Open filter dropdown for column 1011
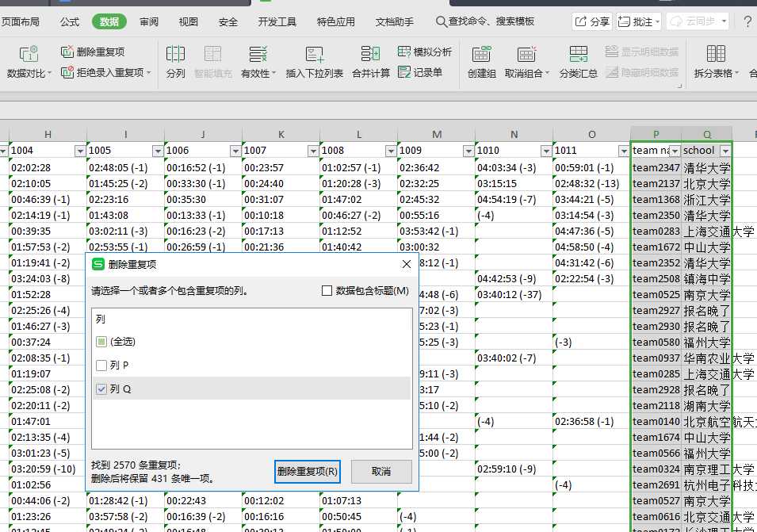The image size is (757, 532). tap(624, 151)
